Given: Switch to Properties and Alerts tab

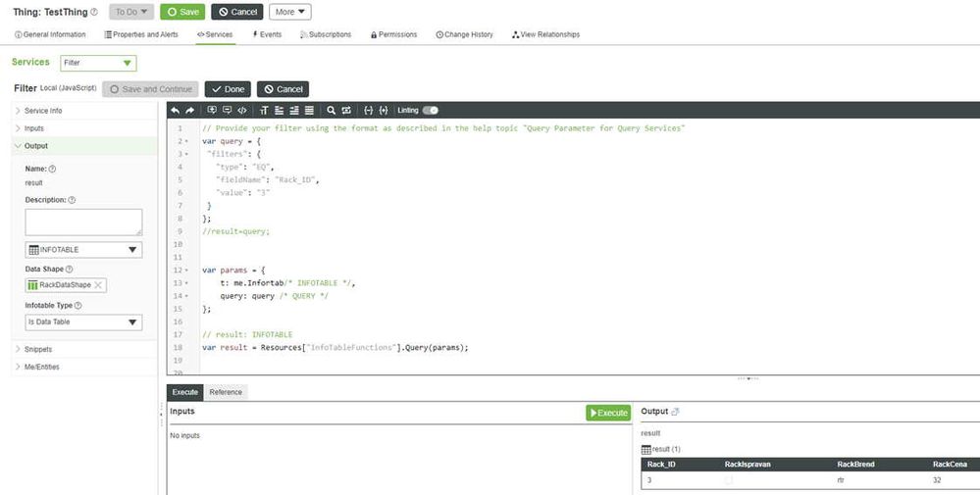Looking at the screenshot, I should coord(141,35).
